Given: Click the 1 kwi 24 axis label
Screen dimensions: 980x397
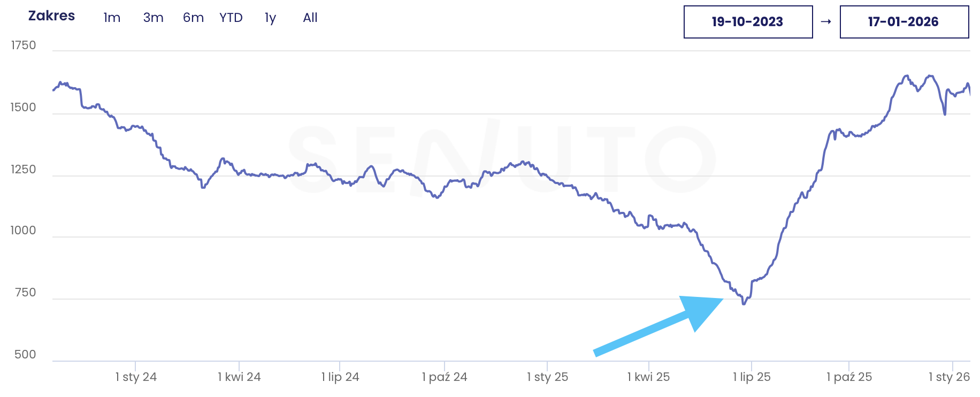Looking at the screenshot, I should [239, 377].
